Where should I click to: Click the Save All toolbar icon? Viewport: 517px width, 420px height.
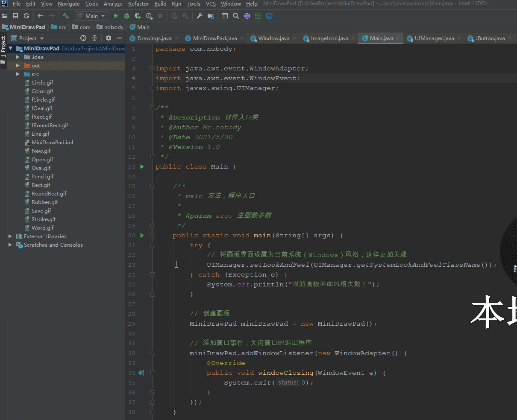click(15, 16)
